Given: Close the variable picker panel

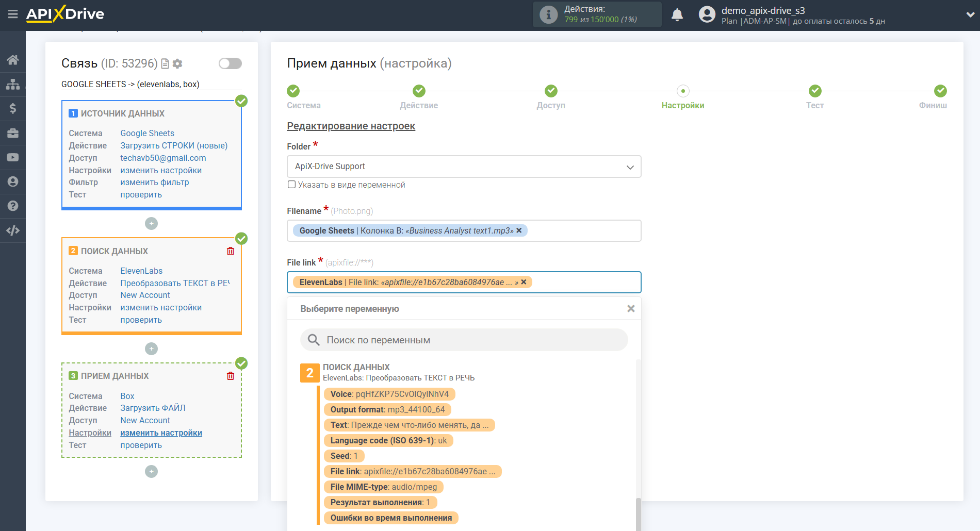Looking at the screenshot, I should 630,309.
